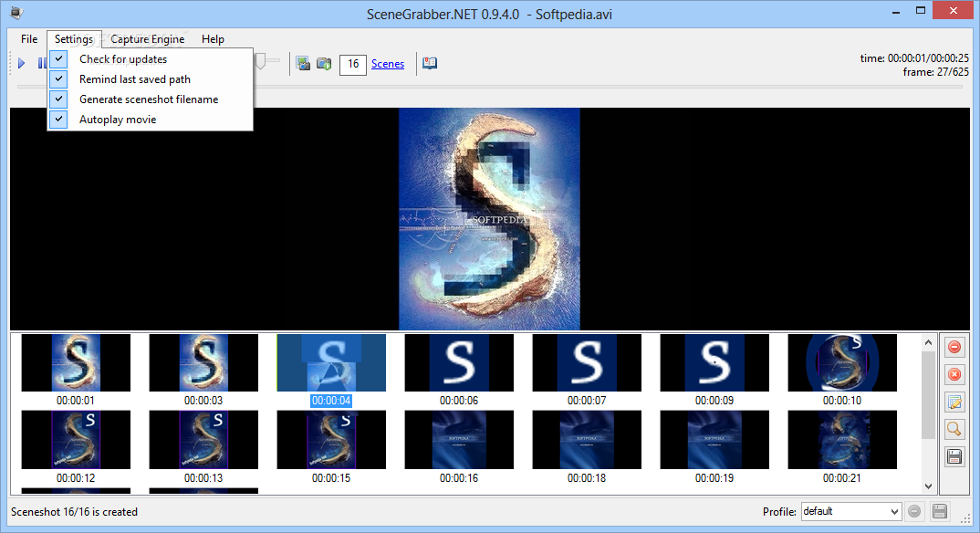This screenshot has width=980, height=533.
Task: Select the sceneshot thumbnail at 00:00:12
Action: coord(76,440)
